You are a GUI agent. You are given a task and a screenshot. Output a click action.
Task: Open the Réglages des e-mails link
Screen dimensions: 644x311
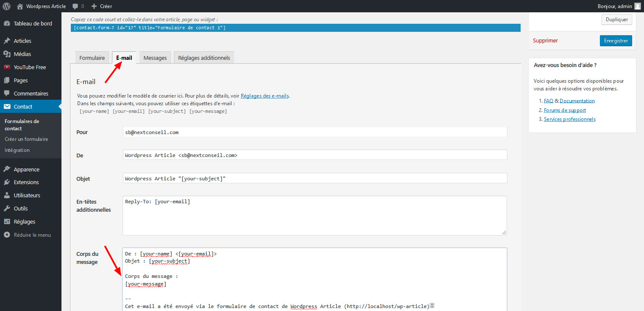tap(265, 96)
